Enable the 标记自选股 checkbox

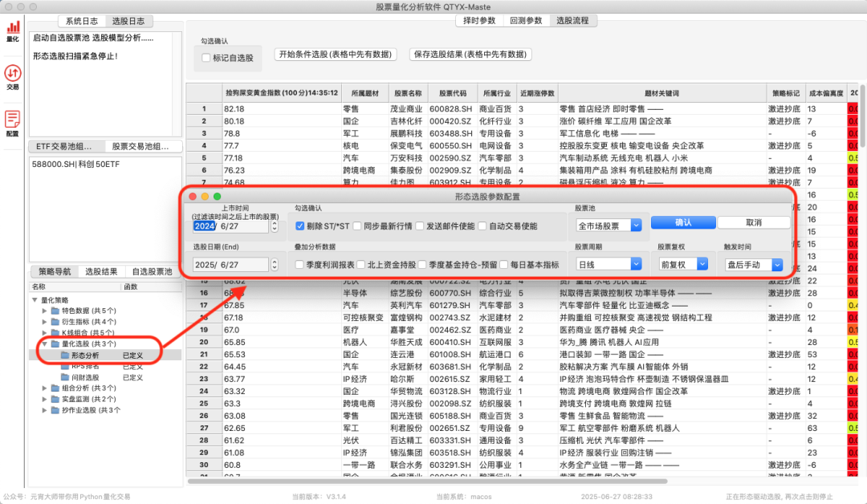(206, 58)
